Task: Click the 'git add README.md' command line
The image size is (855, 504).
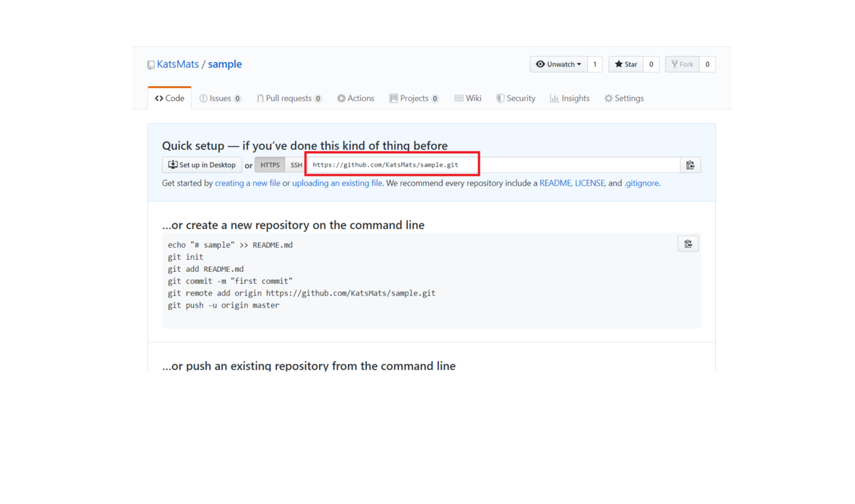Action: coord(206,269)
